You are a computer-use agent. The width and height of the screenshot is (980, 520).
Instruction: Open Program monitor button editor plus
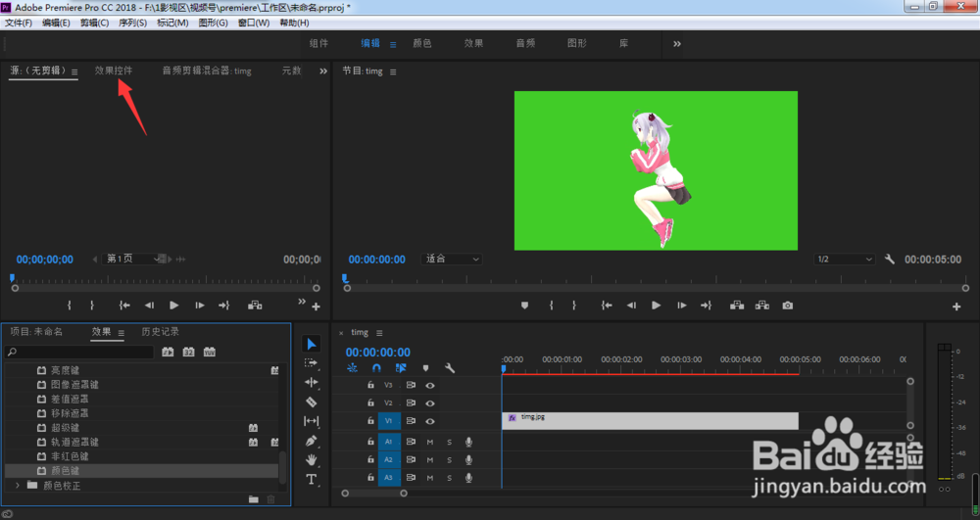click(x=956, y=307)
